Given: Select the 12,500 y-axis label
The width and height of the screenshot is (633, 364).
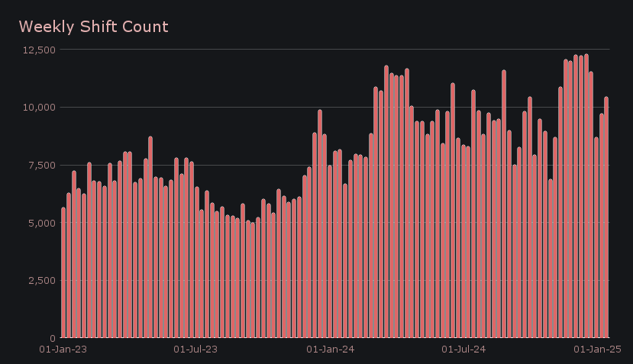Looking at the screenshot, I should (37, 50).
